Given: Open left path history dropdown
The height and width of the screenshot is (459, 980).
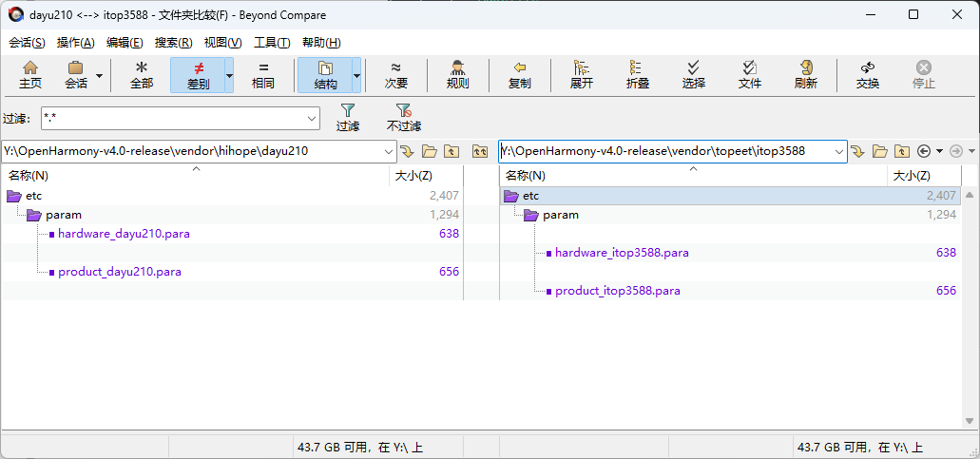Looking at the screenshot, I should 389,150.
